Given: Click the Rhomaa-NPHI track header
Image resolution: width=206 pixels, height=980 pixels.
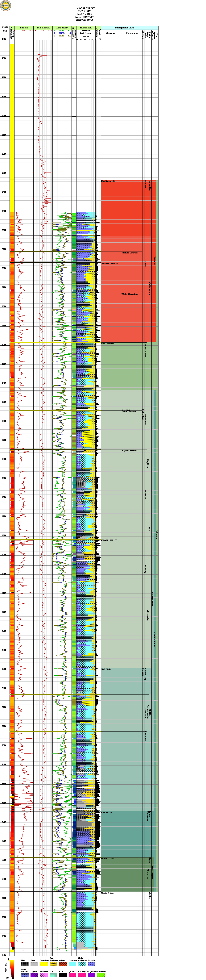Looking at the screenshot, I should (x=86, y=28).
